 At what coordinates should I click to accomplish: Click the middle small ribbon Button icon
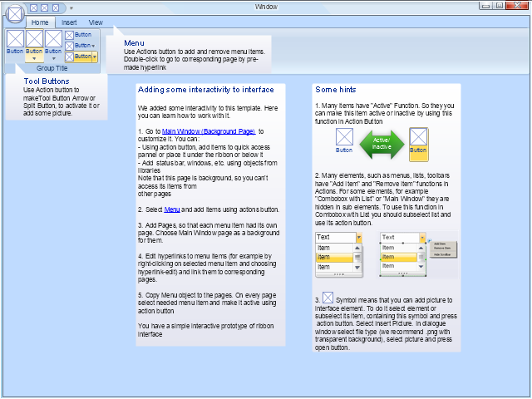(x=69, y=46)
